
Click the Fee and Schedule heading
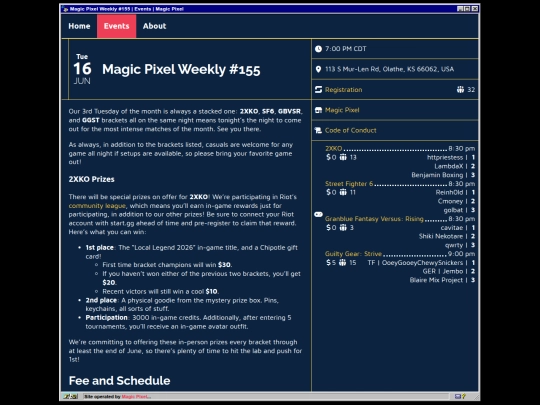(x=119, y=381)
